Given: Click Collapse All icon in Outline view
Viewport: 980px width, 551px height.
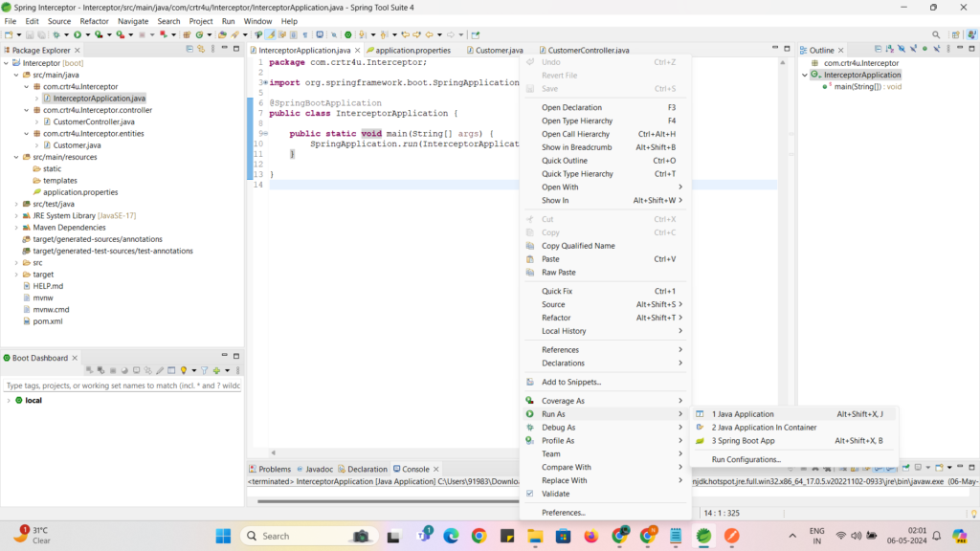Looking at the screenshot, I should tap(879, 49).
